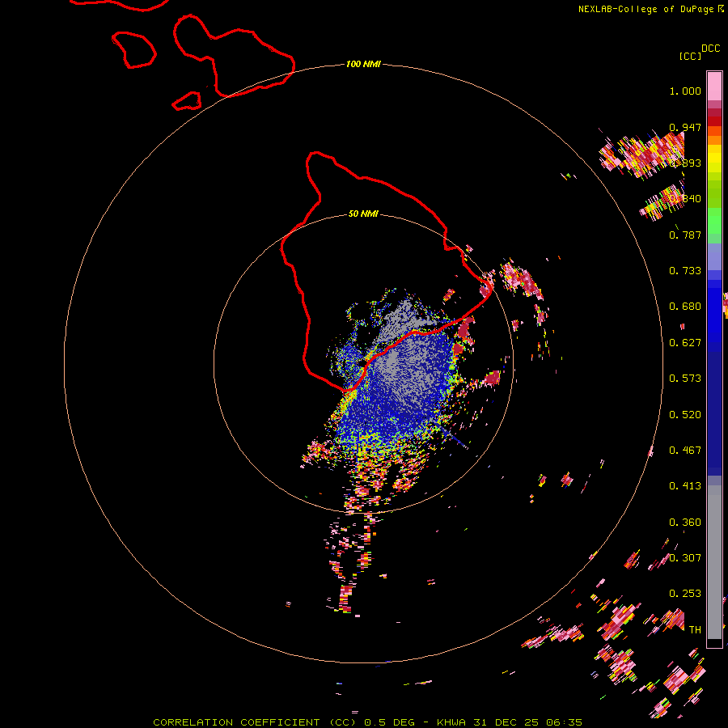
Task: Select the 0.520 legend value
Action: tap(685, 415)
